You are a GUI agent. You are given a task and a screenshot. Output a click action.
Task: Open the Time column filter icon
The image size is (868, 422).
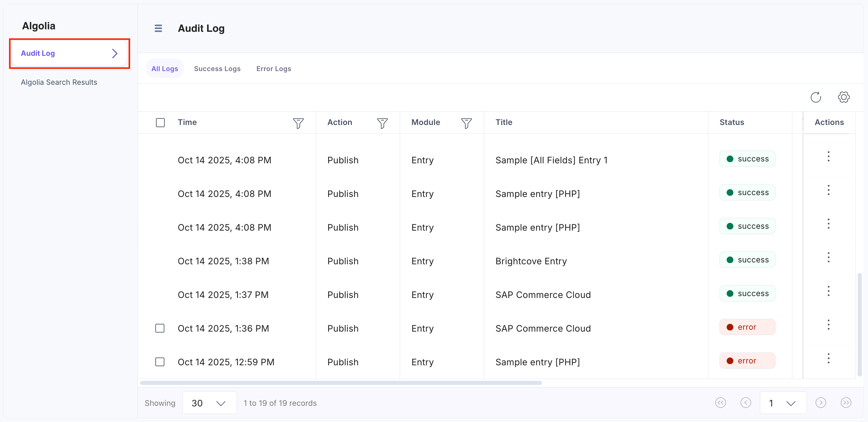coord(298,123)
